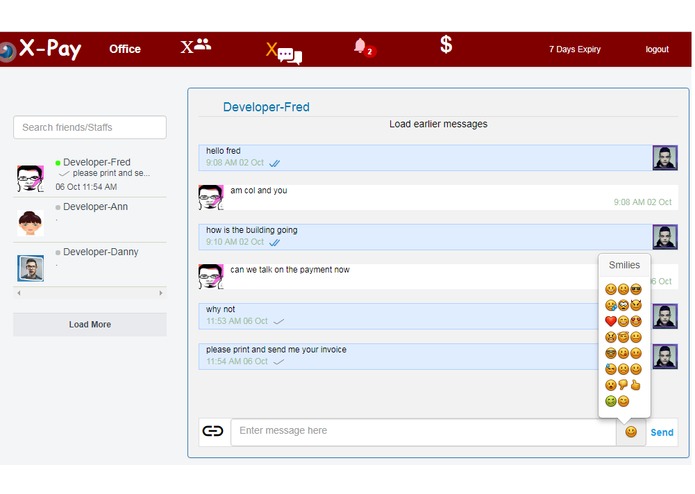Click Developer-Ann's avatar picture

30,223
